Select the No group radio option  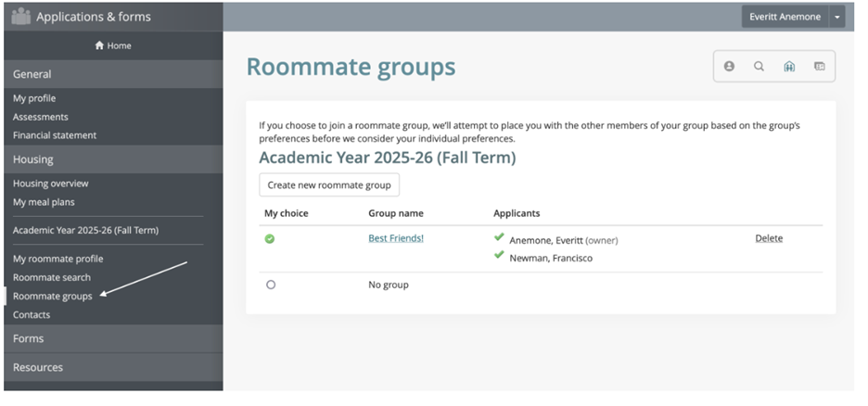(271, 285)
